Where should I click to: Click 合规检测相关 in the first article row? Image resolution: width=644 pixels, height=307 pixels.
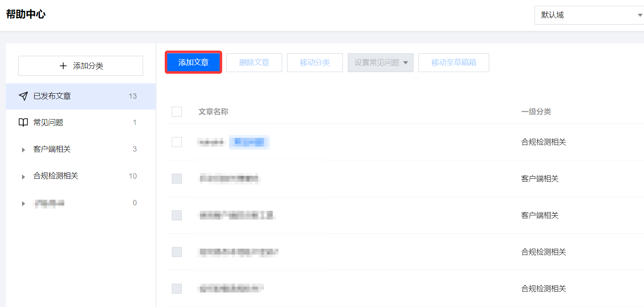click(544, 142)
